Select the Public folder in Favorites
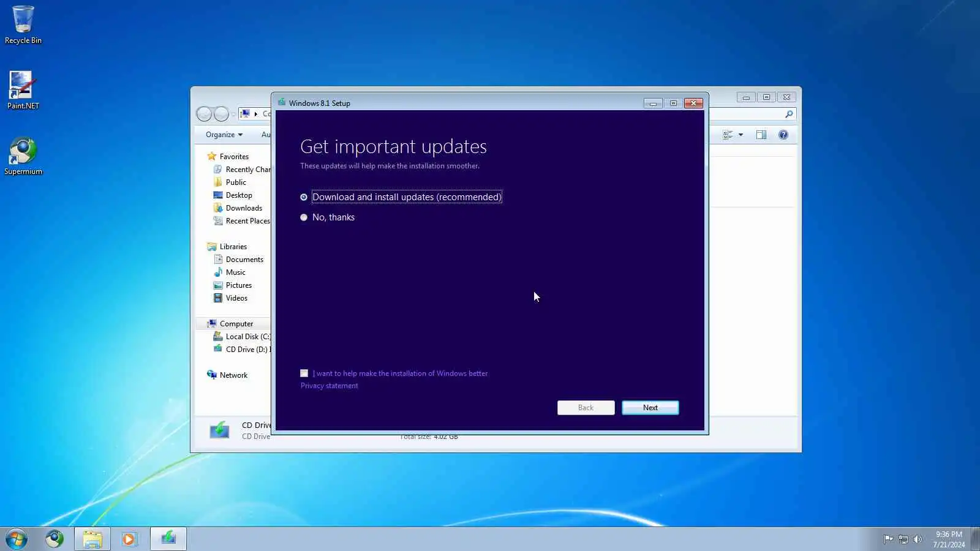Screen dimensions: 980x551 click(236, 182)
